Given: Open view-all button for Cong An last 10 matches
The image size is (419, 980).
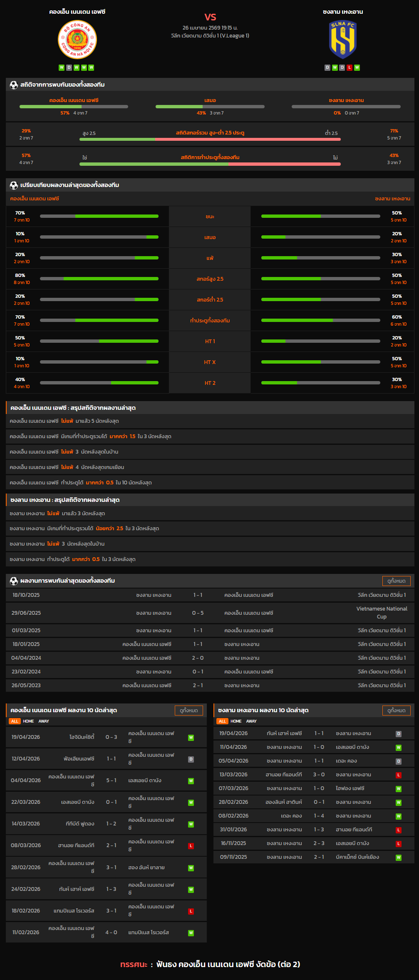Looking at the screenshot, I should [x=188, y=711].
